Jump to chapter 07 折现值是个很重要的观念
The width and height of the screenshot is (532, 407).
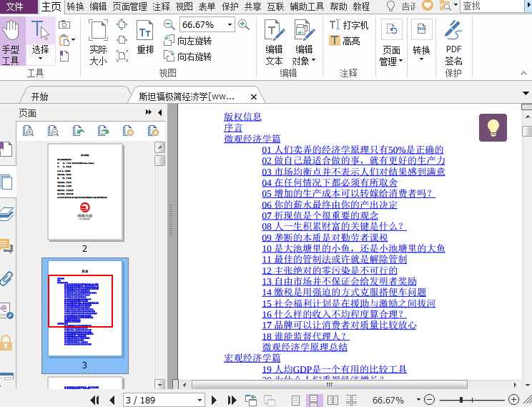coord(320,215)
